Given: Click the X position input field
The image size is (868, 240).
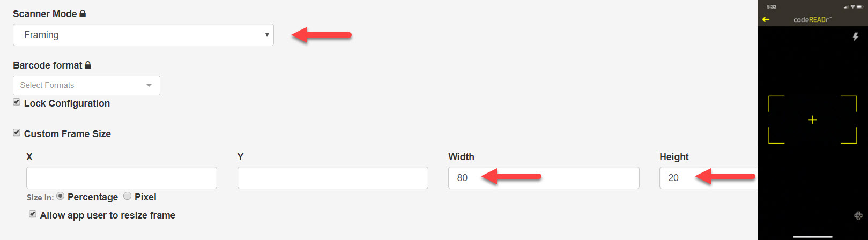Looking at the screenshot, I should pyautogui.click(x=121, y=178).
